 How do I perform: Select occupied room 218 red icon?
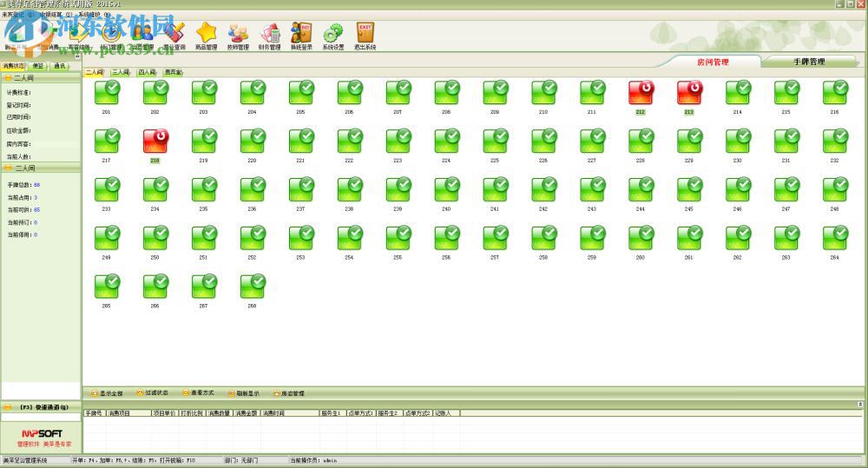155,141
